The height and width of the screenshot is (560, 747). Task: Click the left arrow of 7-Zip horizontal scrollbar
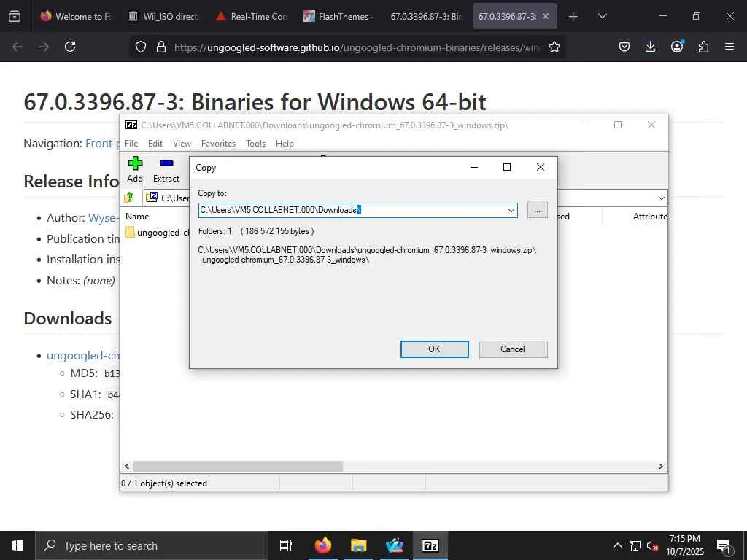[x=127, y=466]
